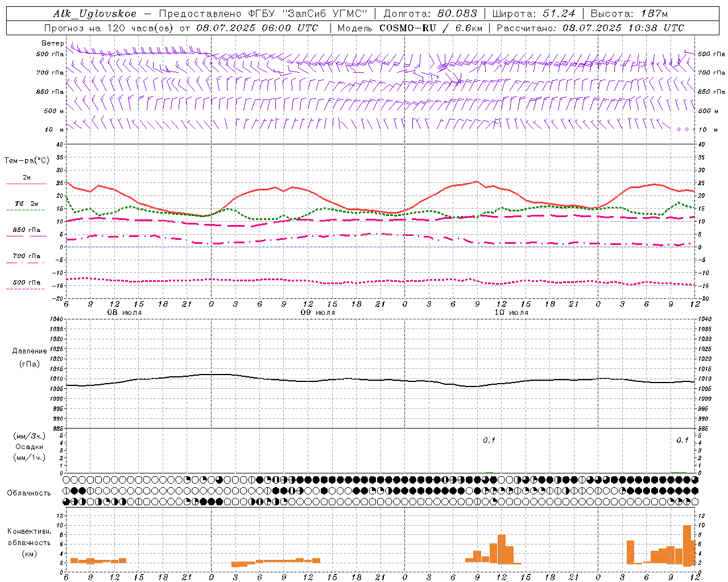Click the 'Модель COSMO-RU / 6.6км' label

tap(410, 28)
